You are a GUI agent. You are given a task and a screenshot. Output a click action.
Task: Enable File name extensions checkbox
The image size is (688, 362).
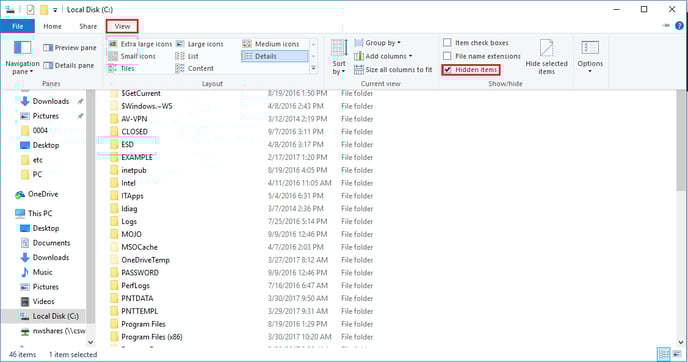[447, 56]
